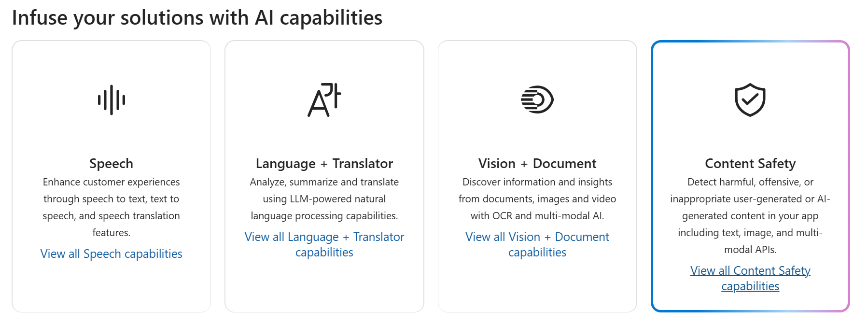Select the Language + Translator heading

point(324,163)
